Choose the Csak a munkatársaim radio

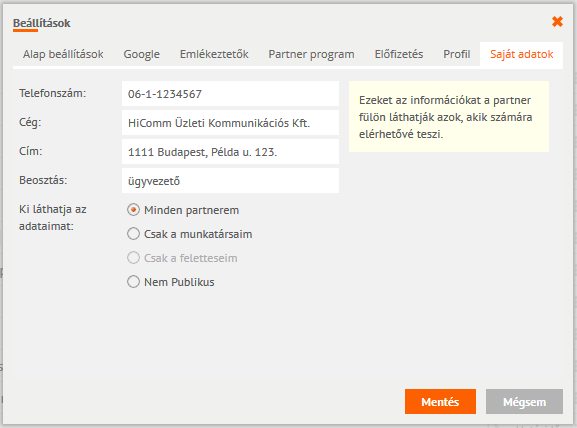133,234
